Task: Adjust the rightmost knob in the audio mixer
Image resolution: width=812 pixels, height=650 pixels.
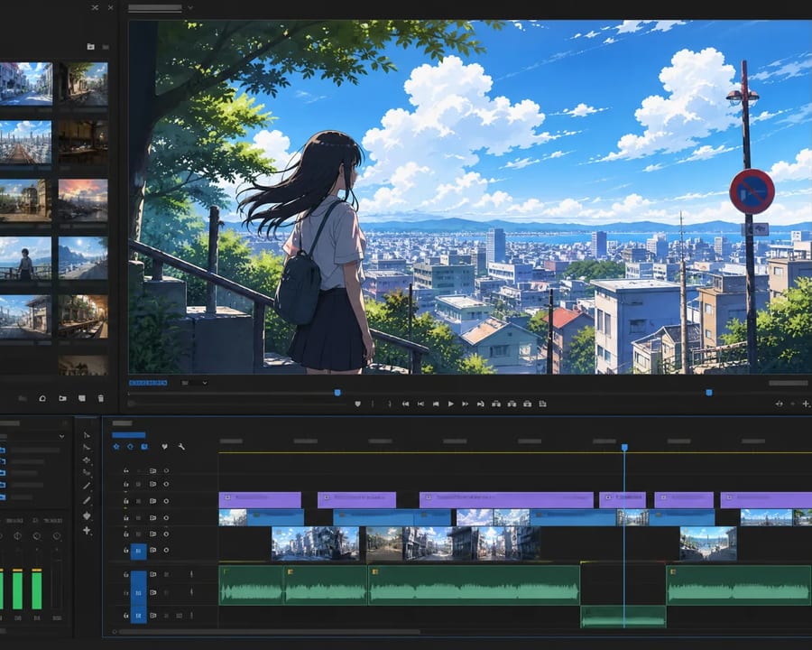Action: coord(57,536)
